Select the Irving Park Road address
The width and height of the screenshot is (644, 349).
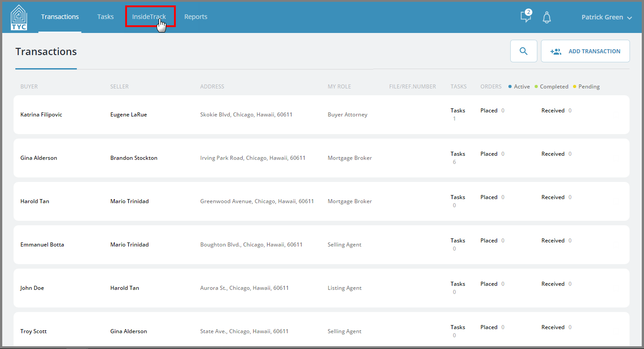pos(253,158)
